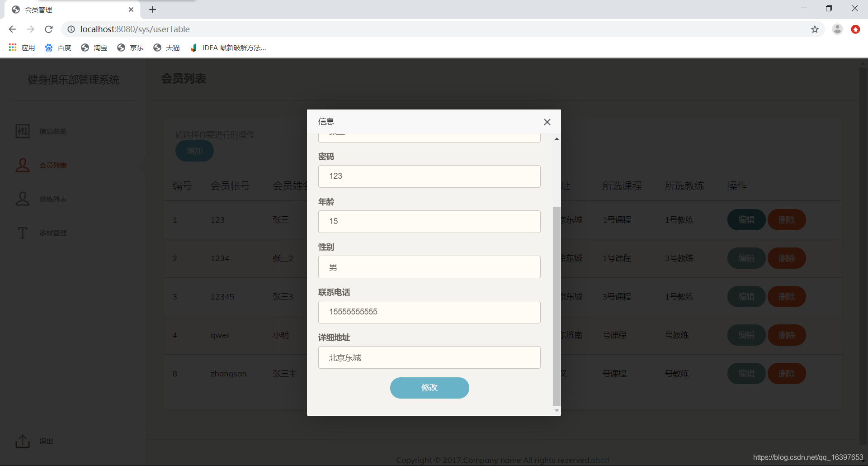Viewport: 868px width, 466px height.
Task: Open a new browser tab
Action: [x=153, y=10]
